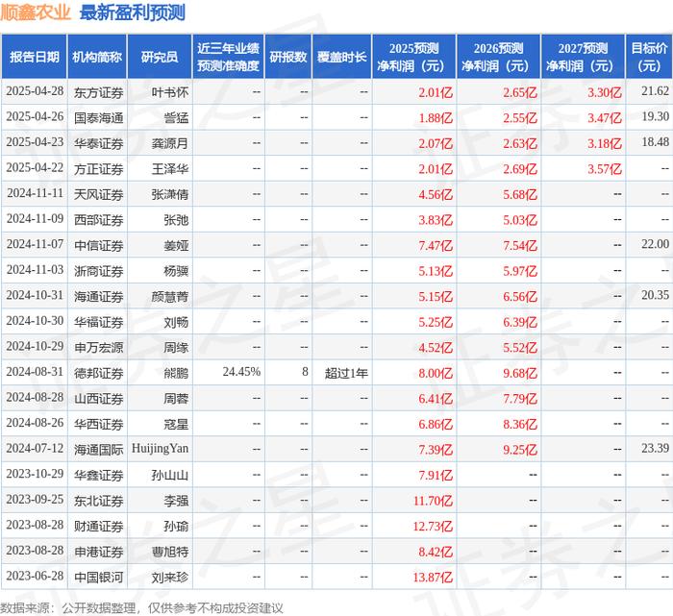Image resolution: width=673 pixels, height=616 pixels.
Task: Click the 6.39亿 2026 forecast value
Action: coord(520,322)
